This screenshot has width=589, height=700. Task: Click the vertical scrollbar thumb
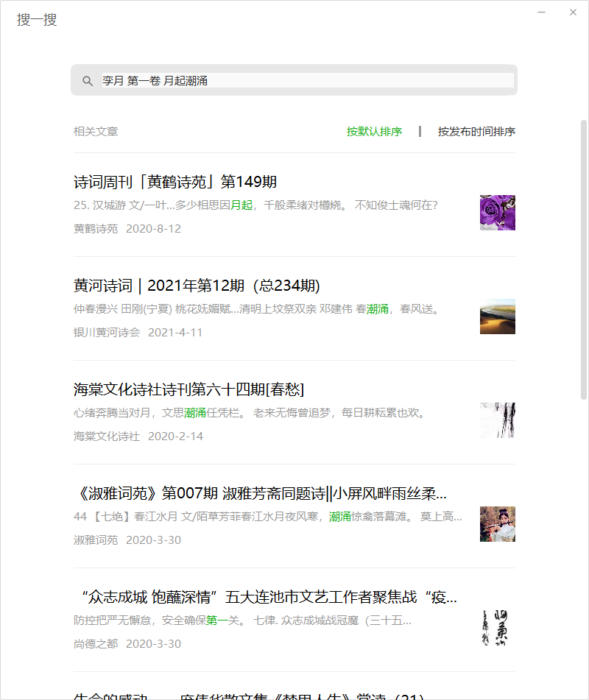[584, 260]
